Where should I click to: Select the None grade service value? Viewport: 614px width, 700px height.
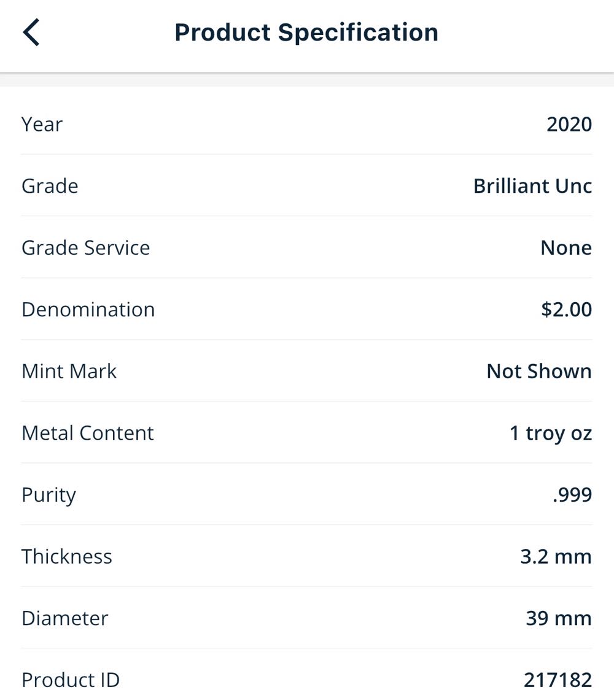[566, 247]
